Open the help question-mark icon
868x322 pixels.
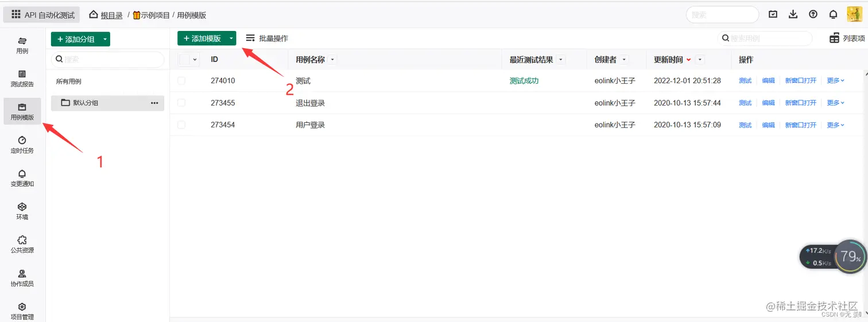(x=813, y=14)
